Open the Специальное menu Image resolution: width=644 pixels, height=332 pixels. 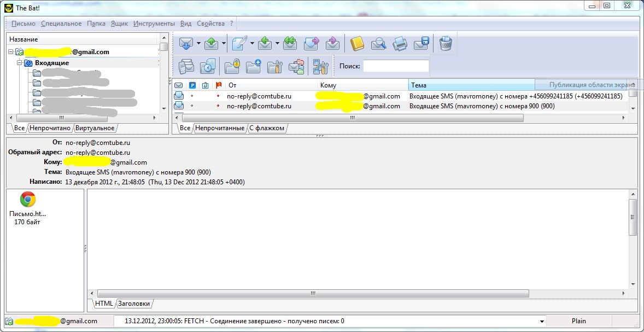tap(61, 24)
